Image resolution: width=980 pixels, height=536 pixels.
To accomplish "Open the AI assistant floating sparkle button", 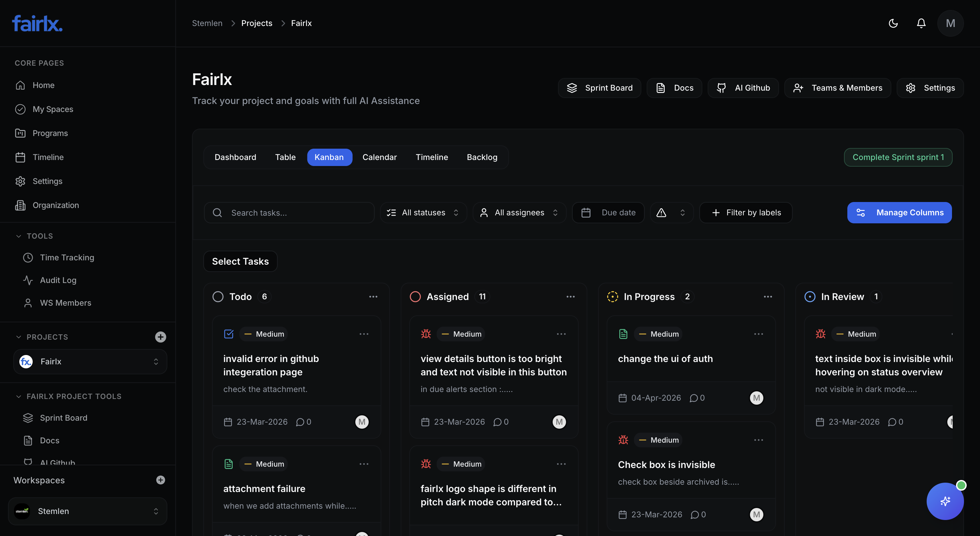I will tap(945, 501).
